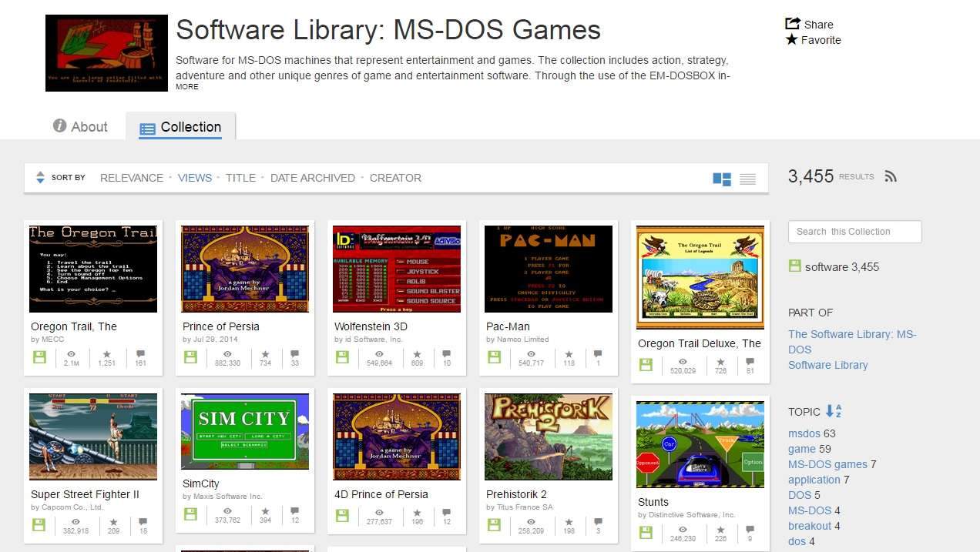Filter by game topic
This screenshot has width=980, height=552.
pos(802,449)
